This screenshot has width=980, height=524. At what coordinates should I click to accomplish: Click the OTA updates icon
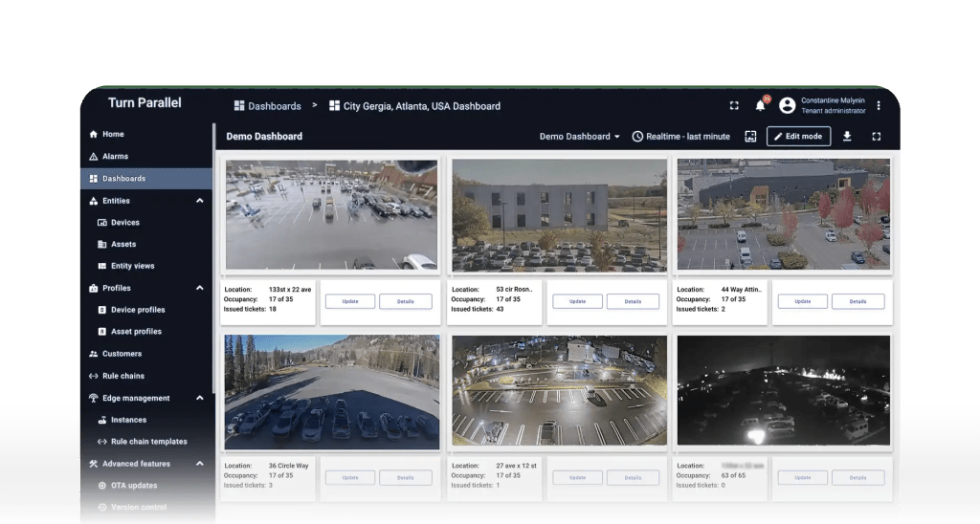[101, 486]
